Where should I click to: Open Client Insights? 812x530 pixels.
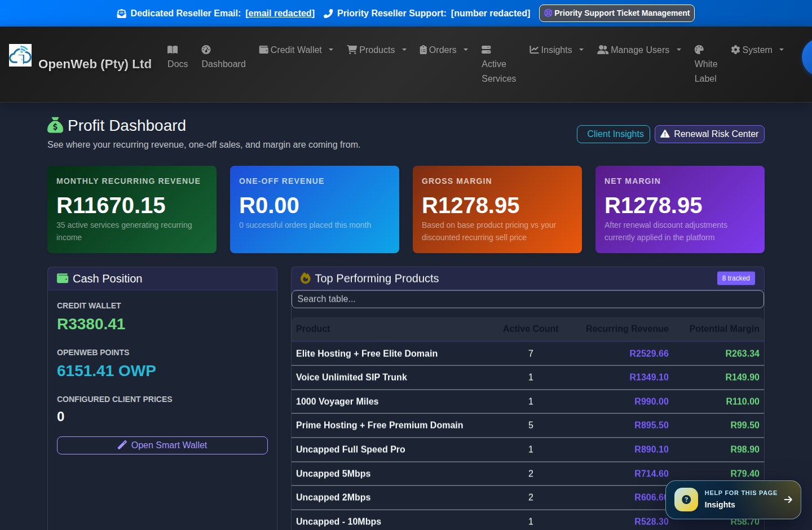[x=614, y=134]
